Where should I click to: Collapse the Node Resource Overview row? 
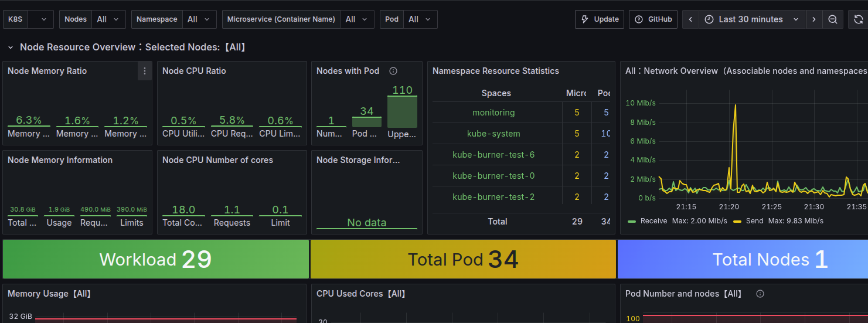click(11, 47)
